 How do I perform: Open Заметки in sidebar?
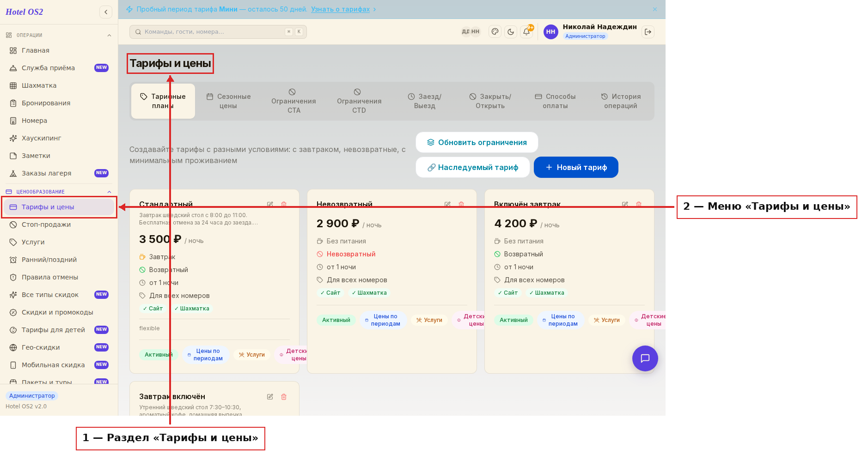[x=59, y=156]
